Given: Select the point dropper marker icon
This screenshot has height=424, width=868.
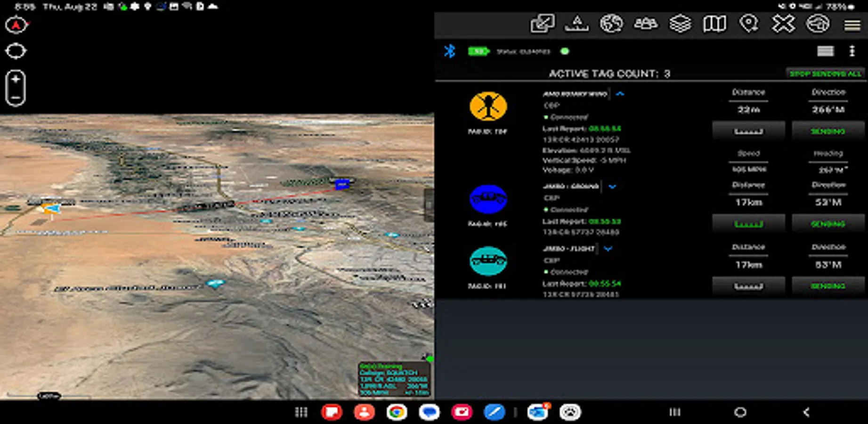Looking at the screenshot, I should tap(749, 24).
